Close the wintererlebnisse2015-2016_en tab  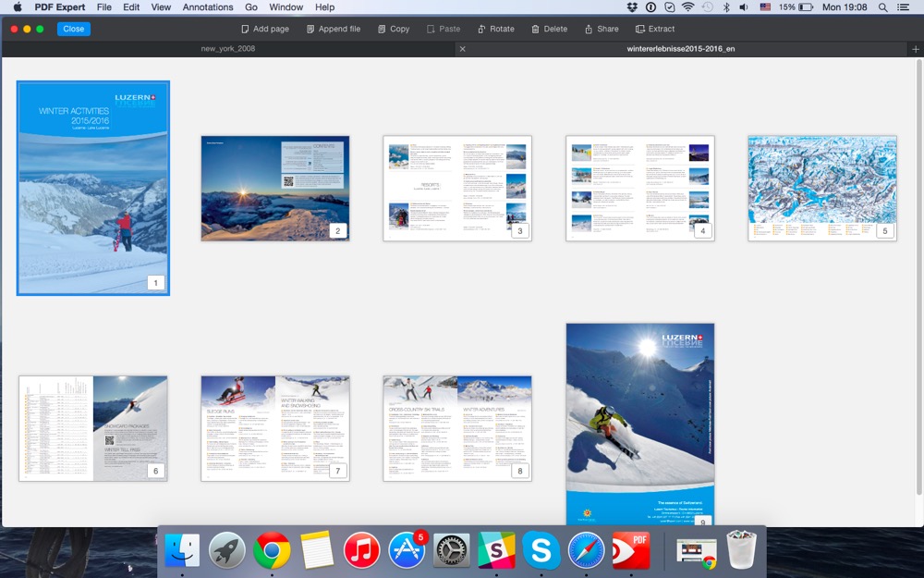(462, 49)
